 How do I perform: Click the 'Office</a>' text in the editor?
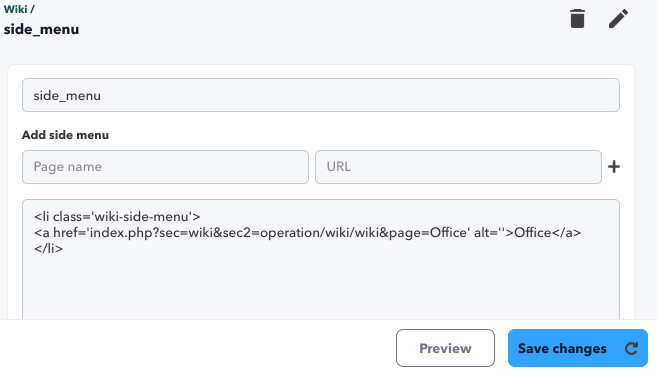click(547, 233)
